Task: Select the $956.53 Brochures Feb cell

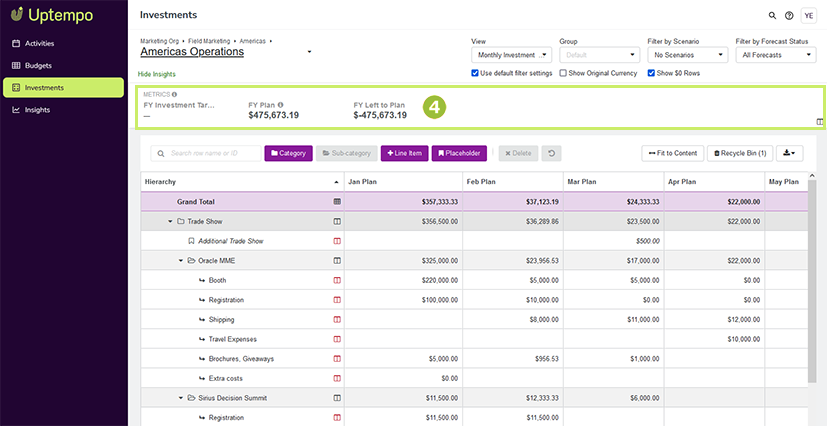Action: [513, 359]
